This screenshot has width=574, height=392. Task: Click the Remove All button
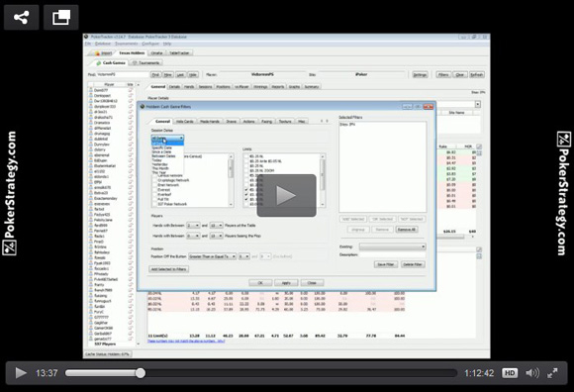tap(407, 230)
